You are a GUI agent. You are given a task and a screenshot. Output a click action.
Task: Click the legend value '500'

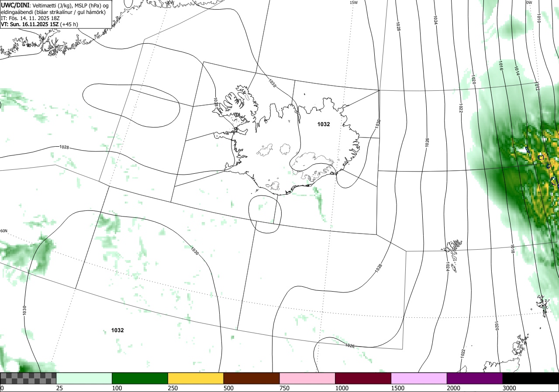pyautogui.click(x=228, y=388)
